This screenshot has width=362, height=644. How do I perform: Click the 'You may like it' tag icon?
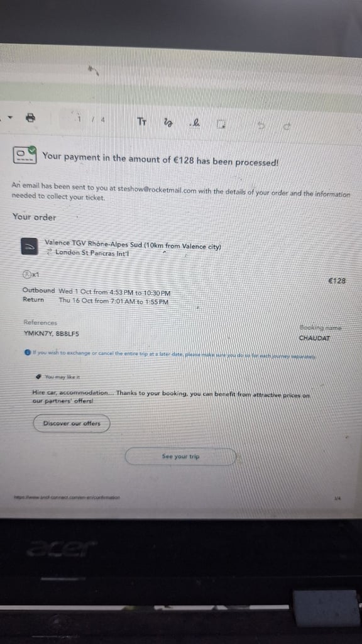[38, 376]
